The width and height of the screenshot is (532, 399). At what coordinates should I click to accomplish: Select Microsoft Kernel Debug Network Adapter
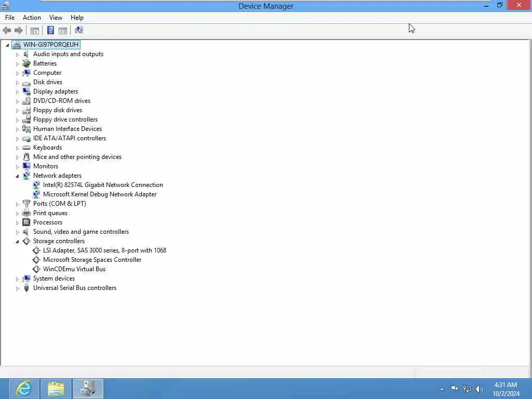(x=100, y=194)
